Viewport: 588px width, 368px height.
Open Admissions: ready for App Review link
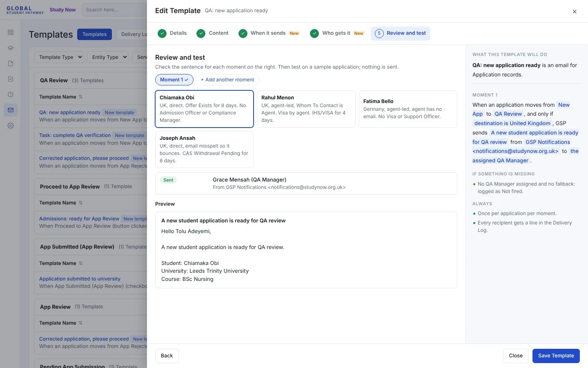point(79,219)
